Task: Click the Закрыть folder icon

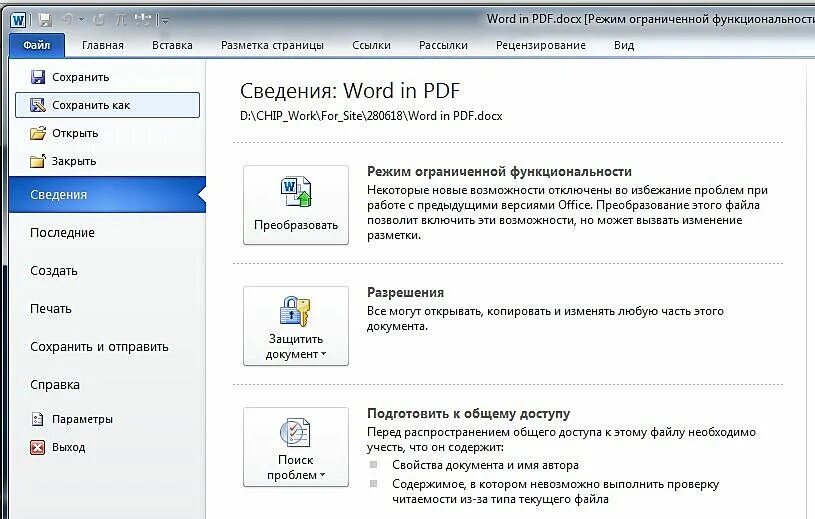Action: pyautogui.click(x=37, y=161)
